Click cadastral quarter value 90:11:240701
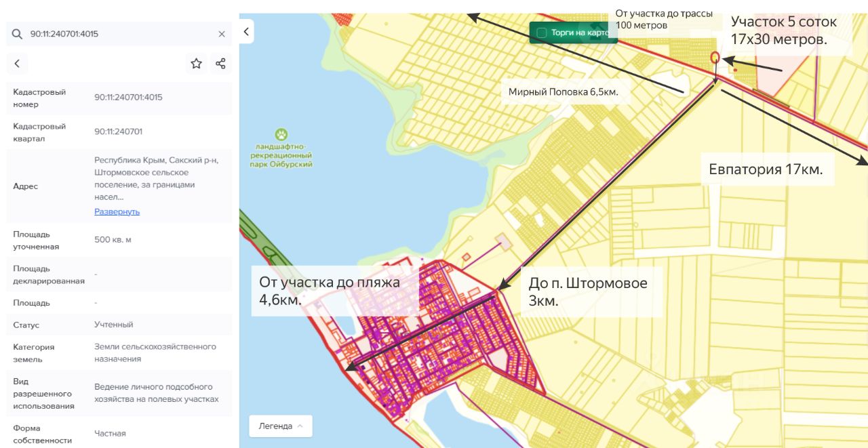 pos(118,132)
